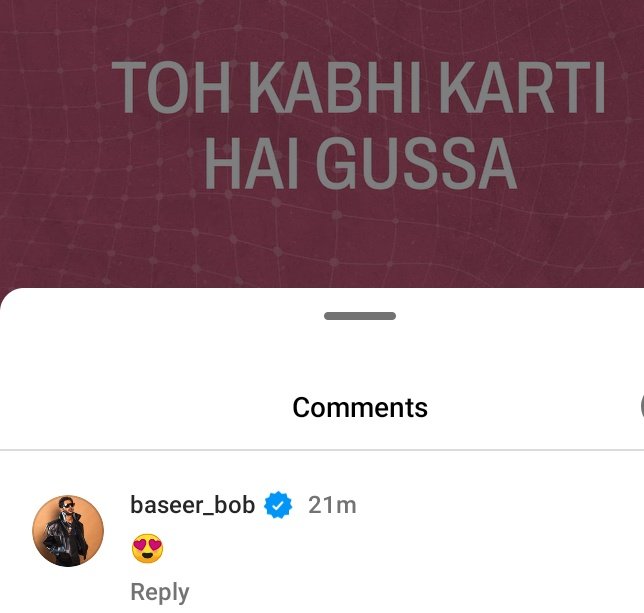644x613 pixels.
Task: Open baseer_bob's profile picture
Action: pos(68,531)
